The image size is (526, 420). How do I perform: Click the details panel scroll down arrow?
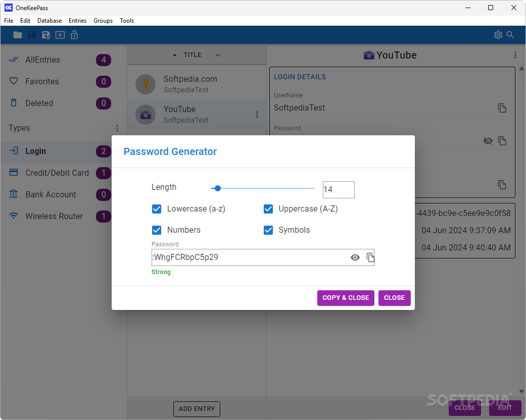[x=521, y=391]
